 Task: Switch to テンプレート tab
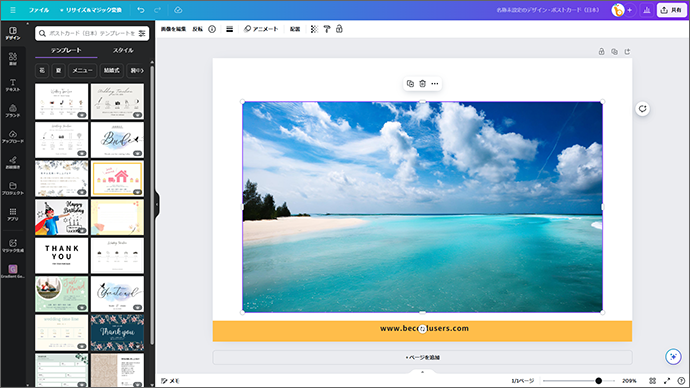66,51
